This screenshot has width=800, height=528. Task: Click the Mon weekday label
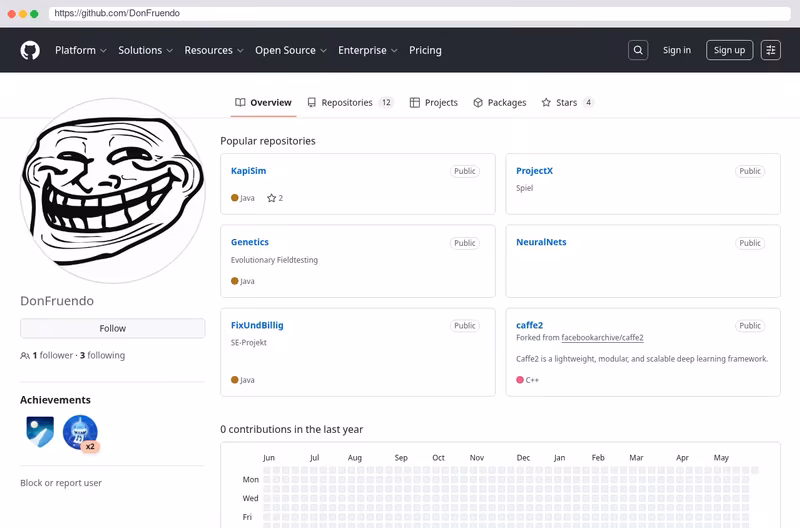[251, 480]
